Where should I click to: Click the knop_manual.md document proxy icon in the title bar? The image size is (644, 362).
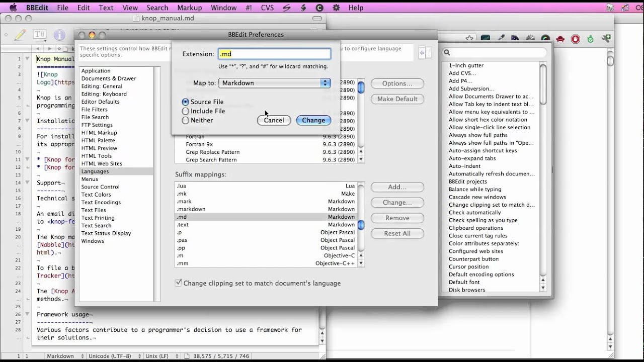[136, 18]
